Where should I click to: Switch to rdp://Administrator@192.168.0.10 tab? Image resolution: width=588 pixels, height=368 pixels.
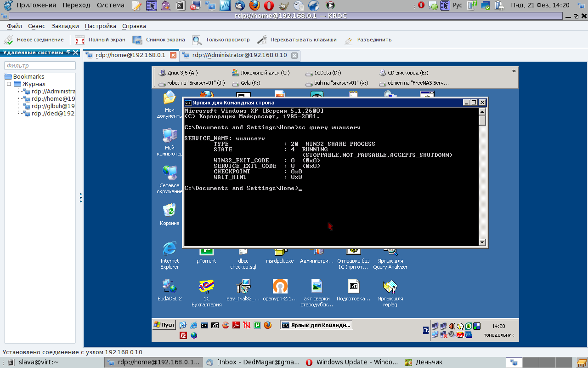[239, 55]
